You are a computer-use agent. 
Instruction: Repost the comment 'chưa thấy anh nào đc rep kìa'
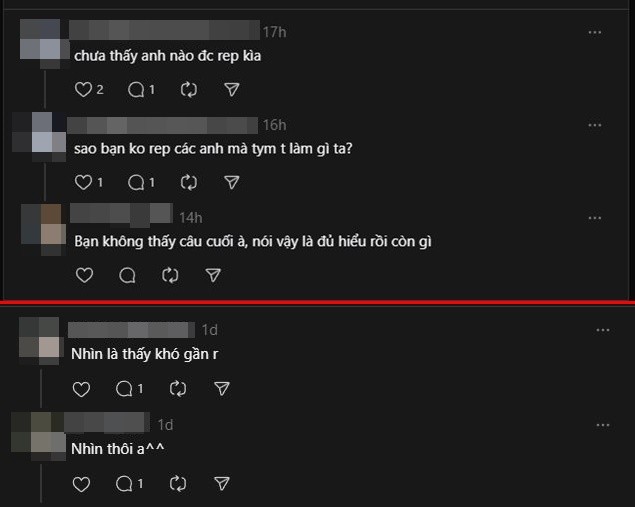point(188,90)
